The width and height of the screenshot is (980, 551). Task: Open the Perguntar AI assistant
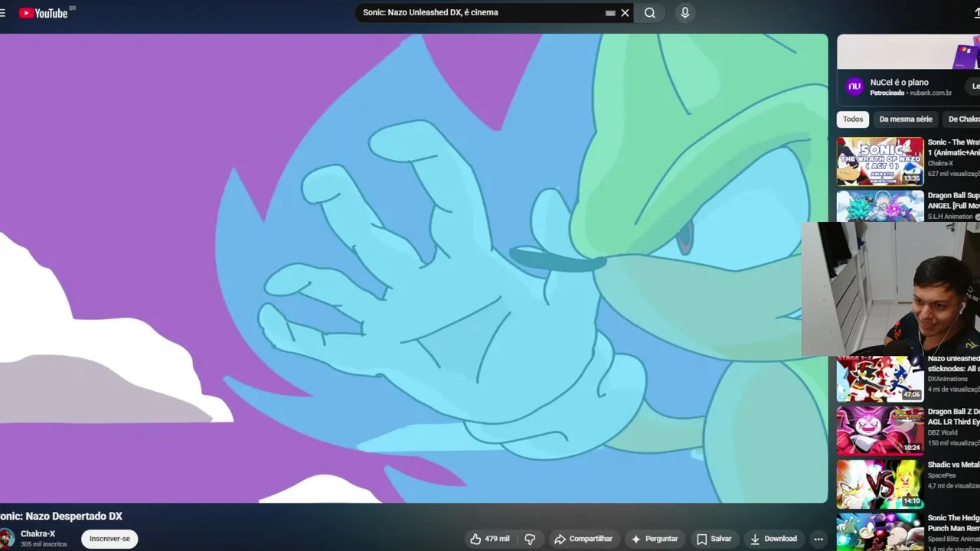click(x=654, y=539)
